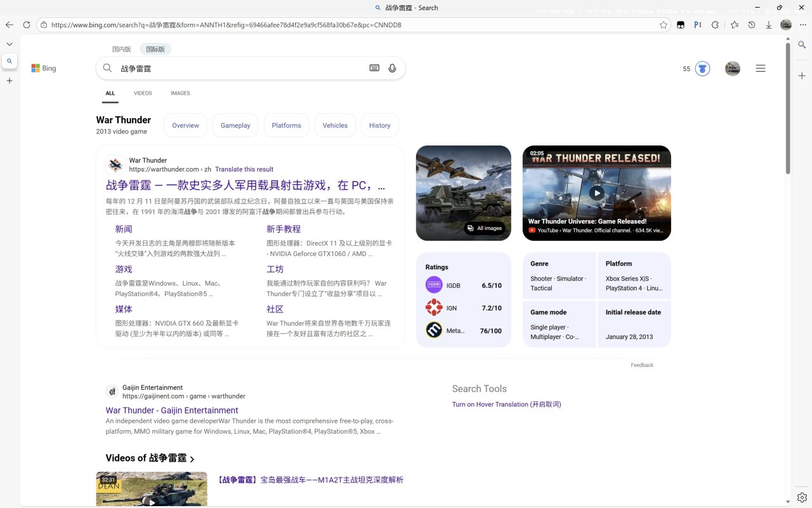Image resolution: width=812 pixels, height=508 pixels.
Task: View site info via the address bar padlock
Action: (44, 25)
